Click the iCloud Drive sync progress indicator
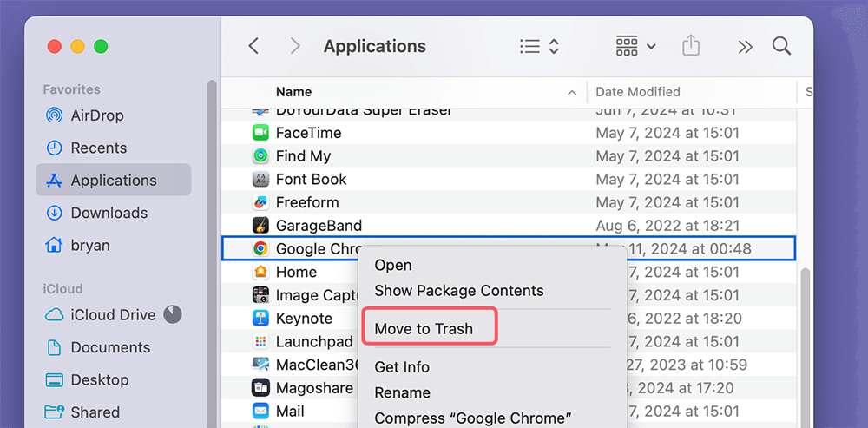The image size is (868, 428). 173,314
